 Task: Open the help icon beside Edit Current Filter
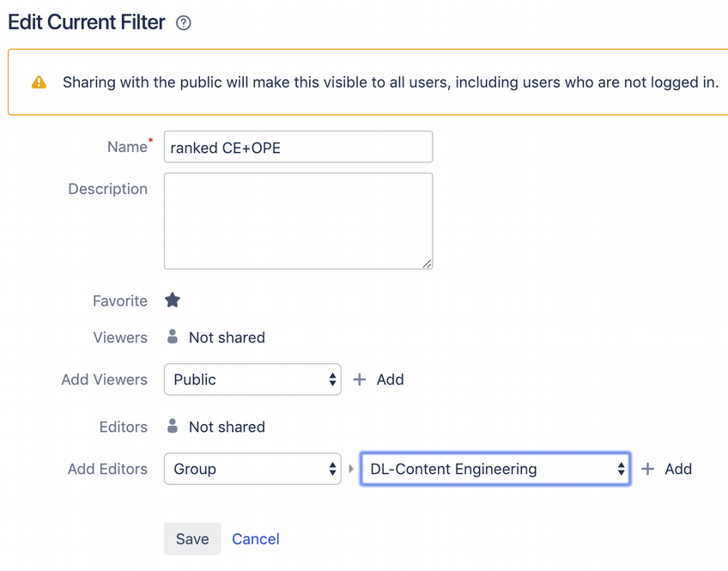pos(183,23)
